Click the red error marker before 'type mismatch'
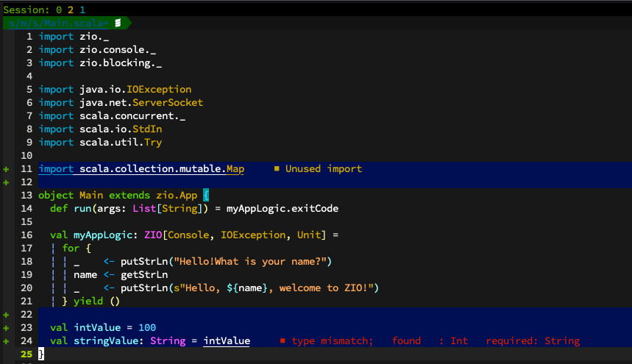The width and height of the screenshot is (632, 364). [x=283, y=340]
